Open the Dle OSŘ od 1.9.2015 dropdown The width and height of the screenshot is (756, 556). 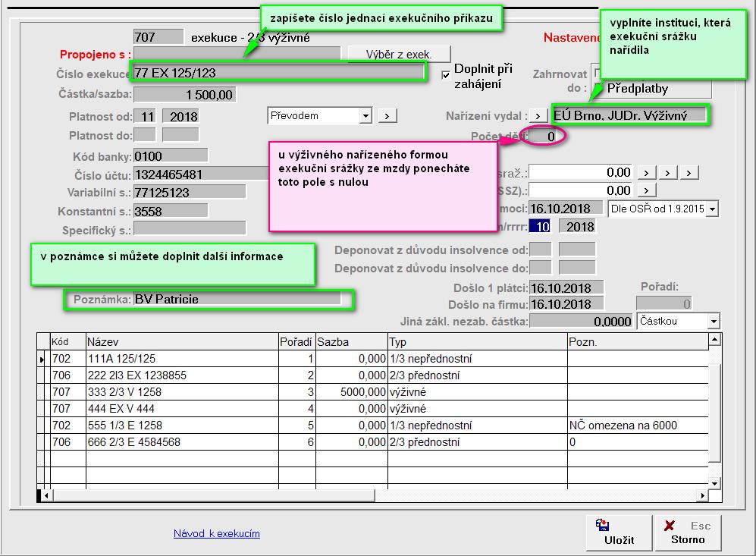(663, 209)
